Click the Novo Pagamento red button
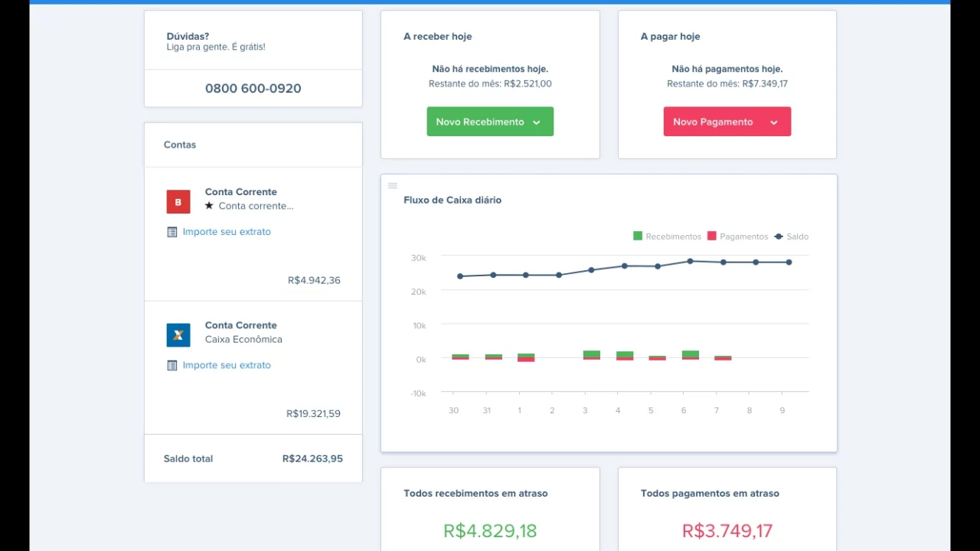This screenshot has width=980, height=551. (x=727, y=122)
